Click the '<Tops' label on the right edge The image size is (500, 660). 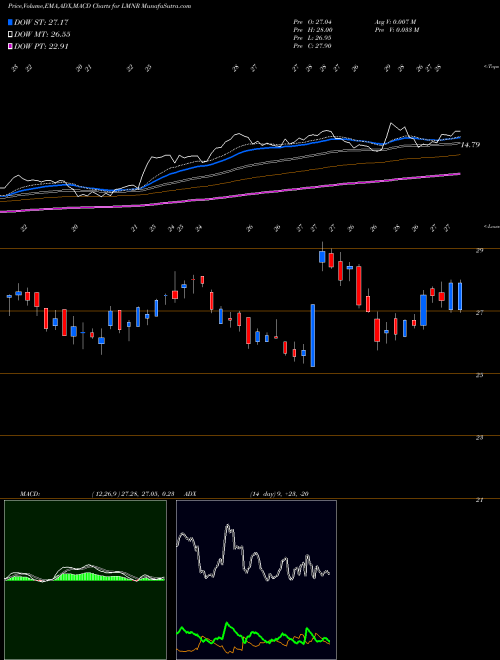click(491, 67)
